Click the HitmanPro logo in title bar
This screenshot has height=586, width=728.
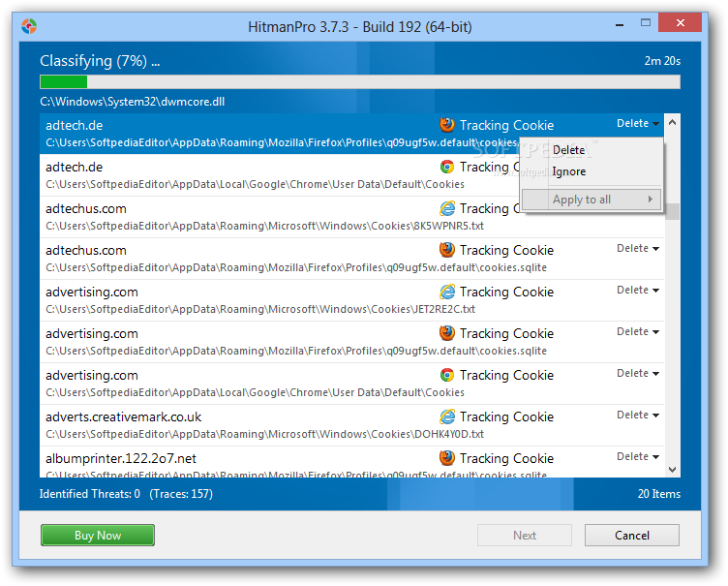29,26
